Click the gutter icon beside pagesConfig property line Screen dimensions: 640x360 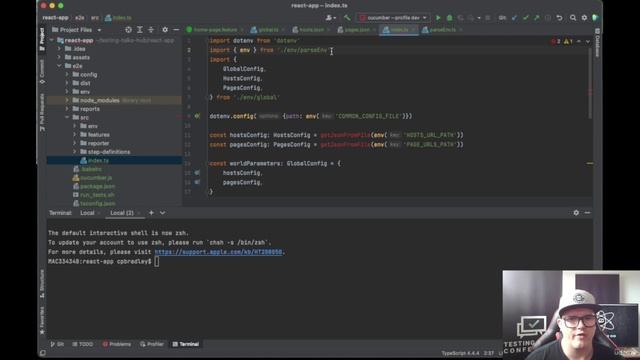197,182
